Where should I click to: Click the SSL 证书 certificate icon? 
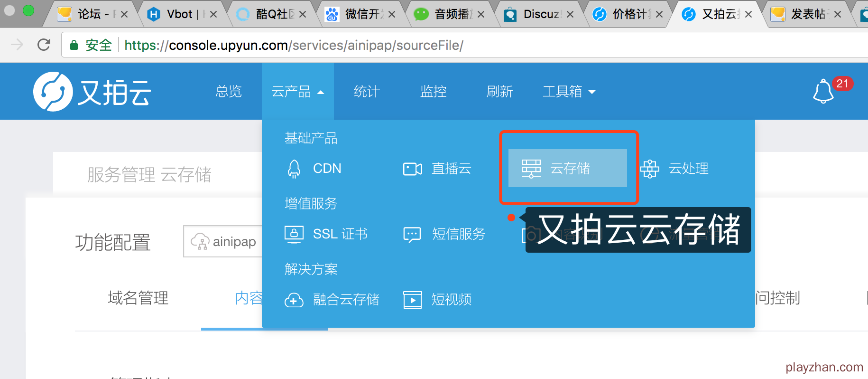coord(294,234)
